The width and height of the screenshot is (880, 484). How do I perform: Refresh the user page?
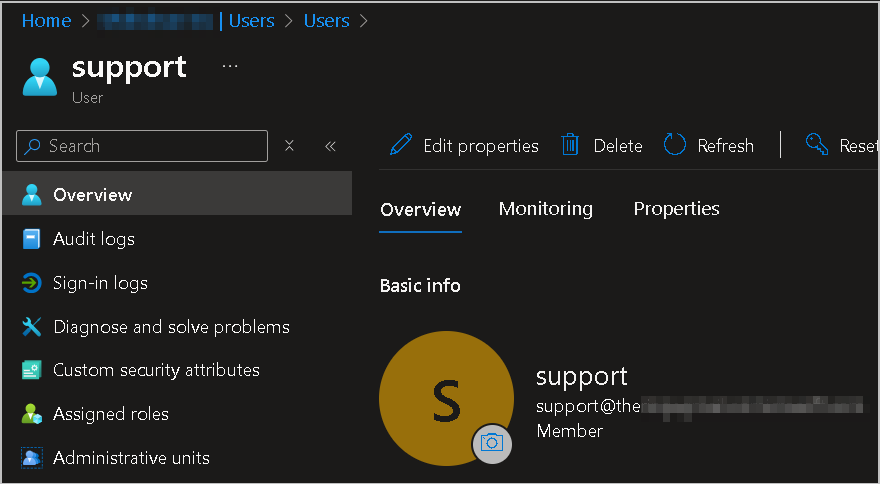[708, 146]
